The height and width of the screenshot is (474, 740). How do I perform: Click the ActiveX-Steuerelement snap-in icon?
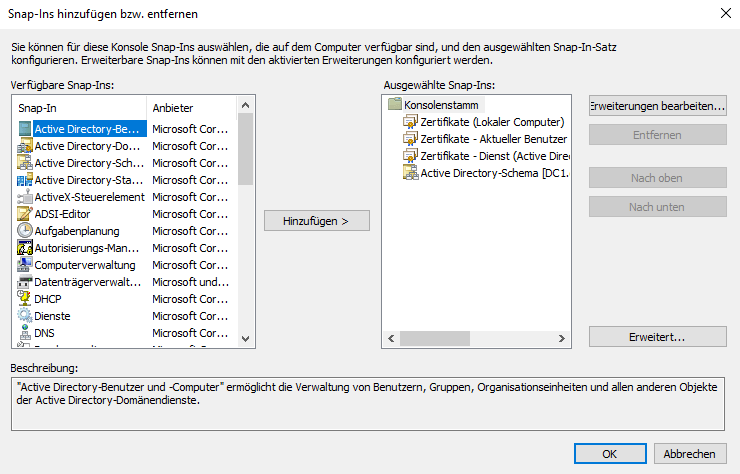25,197
